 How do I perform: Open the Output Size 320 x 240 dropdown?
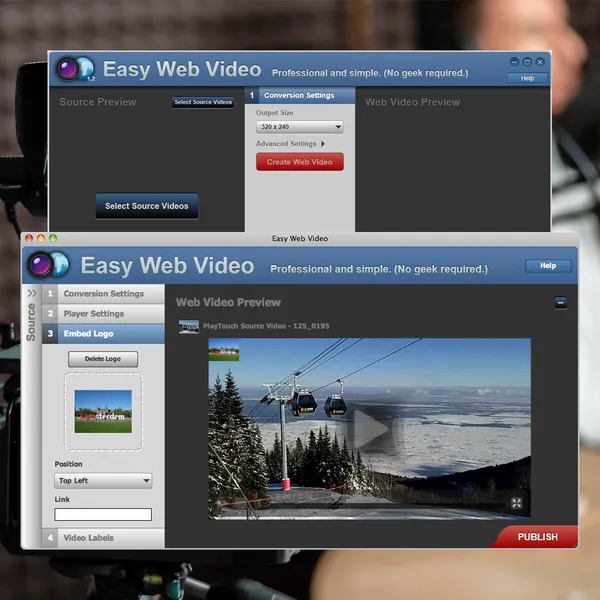coord(300,127)
